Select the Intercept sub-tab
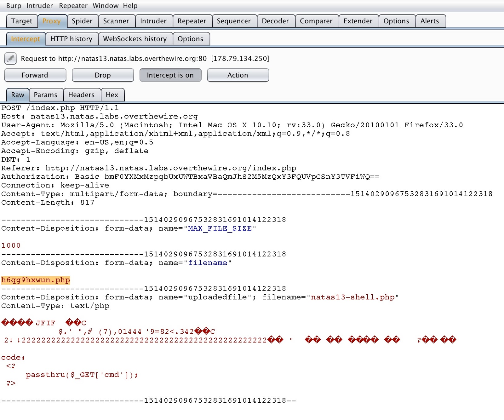The width and height of the screenshot is (504, 420). pos(26,39)
